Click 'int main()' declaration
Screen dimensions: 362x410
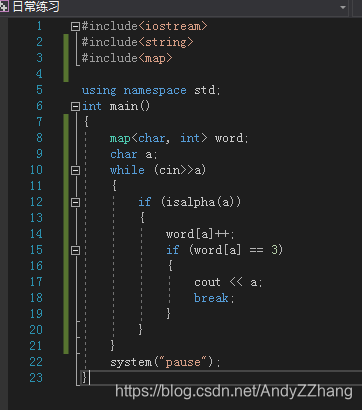point(116,106)
